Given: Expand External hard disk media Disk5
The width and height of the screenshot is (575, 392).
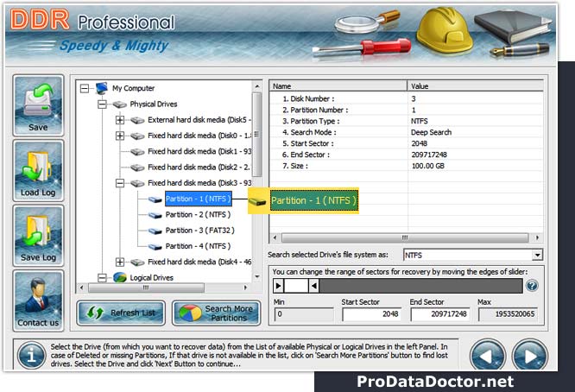Looking at the screenshot, I should click(x=120, y=120).
